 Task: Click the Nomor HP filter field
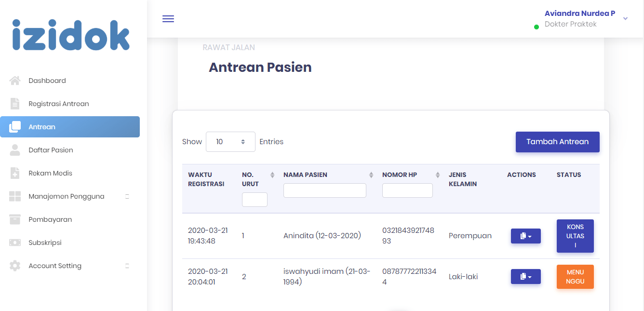pos(407,190)
